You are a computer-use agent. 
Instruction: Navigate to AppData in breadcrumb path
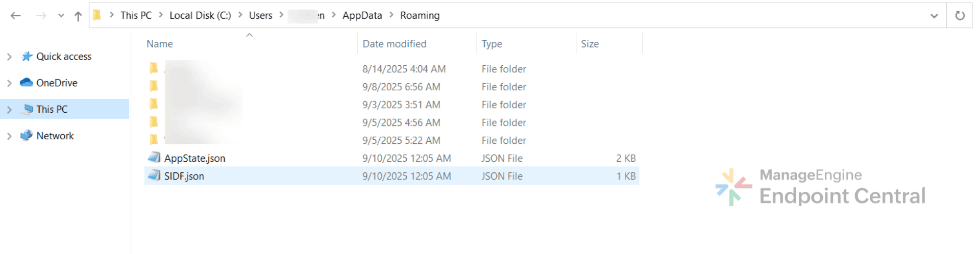click(362, 15)
